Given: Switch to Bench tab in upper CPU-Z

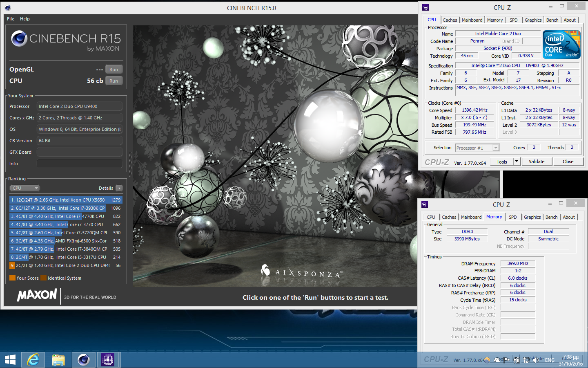Looking at the screenshot, I should pos(552,20).
